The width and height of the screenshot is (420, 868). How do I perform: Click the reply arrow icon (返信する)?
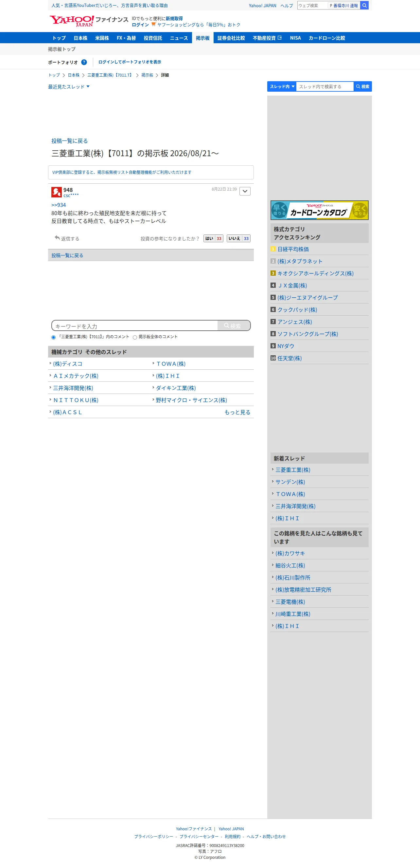tap(57, 238)
